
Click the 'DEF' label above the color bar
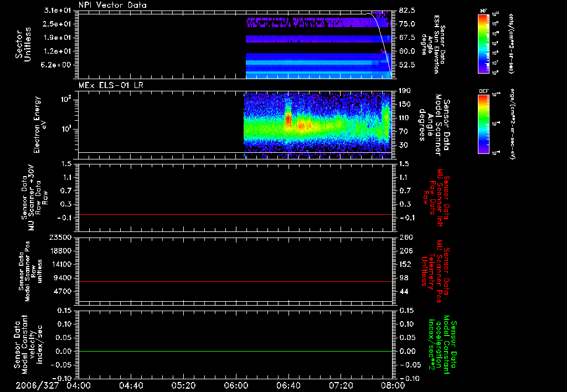[483, 91]
